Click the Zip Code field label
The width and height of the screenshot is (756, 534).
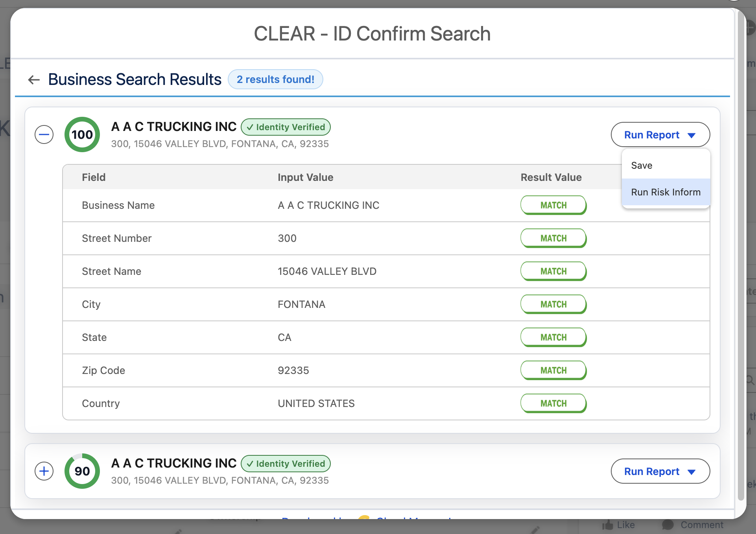(103, 370)
